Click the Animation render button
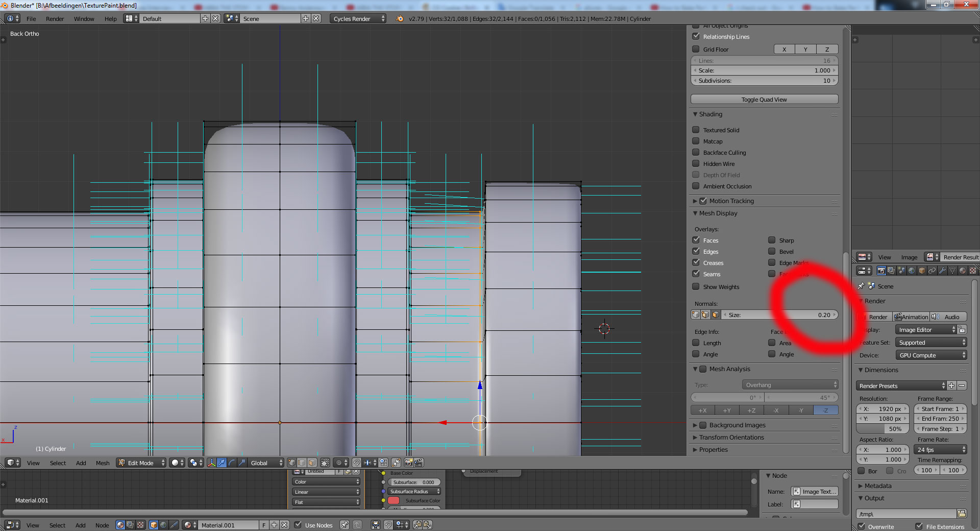980x531 pixels. point(912,317)
